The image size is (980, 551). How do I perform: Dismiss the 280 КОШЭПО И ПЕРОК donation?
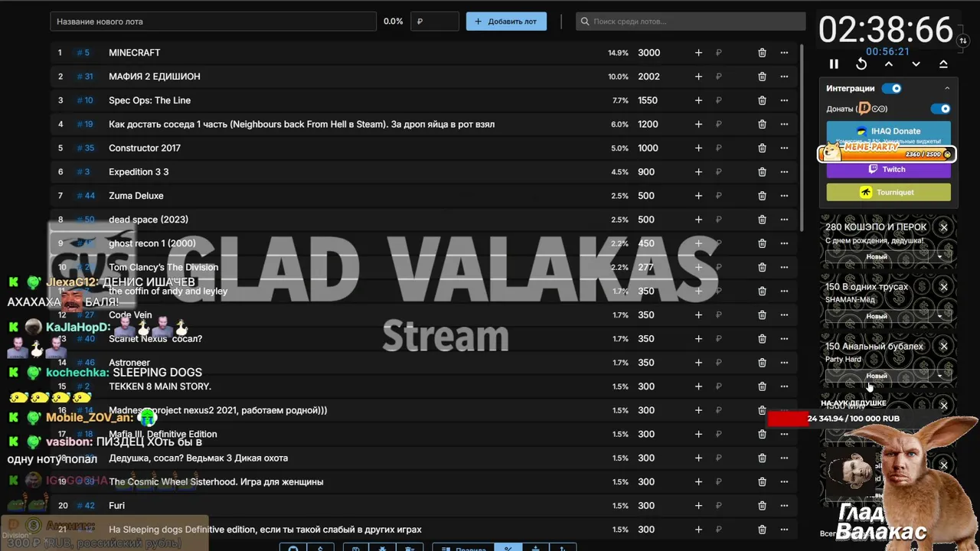944,227
